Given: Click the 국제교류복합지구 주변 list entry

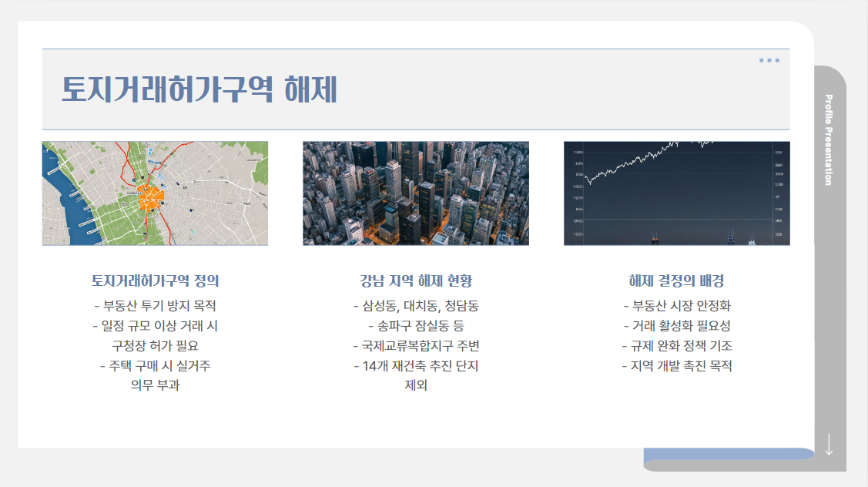Looking at the screenshot, I should click(x=416, y=347).
